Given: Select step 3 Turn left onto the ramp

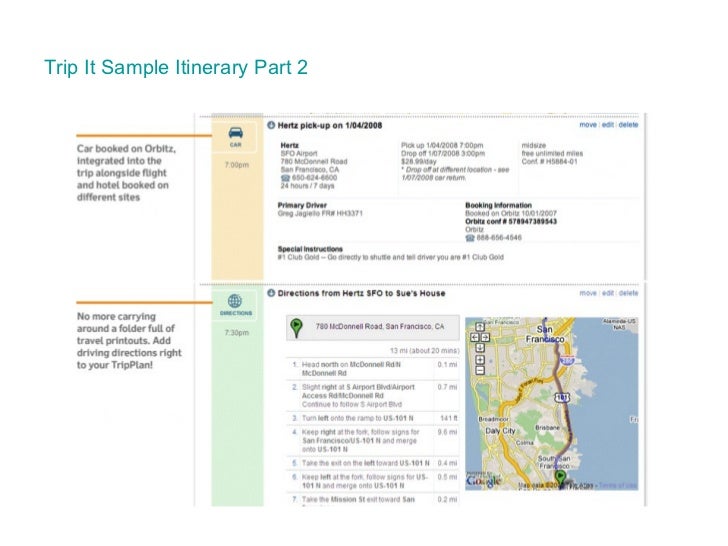Looking at the screenshot, I should (373, 418).
